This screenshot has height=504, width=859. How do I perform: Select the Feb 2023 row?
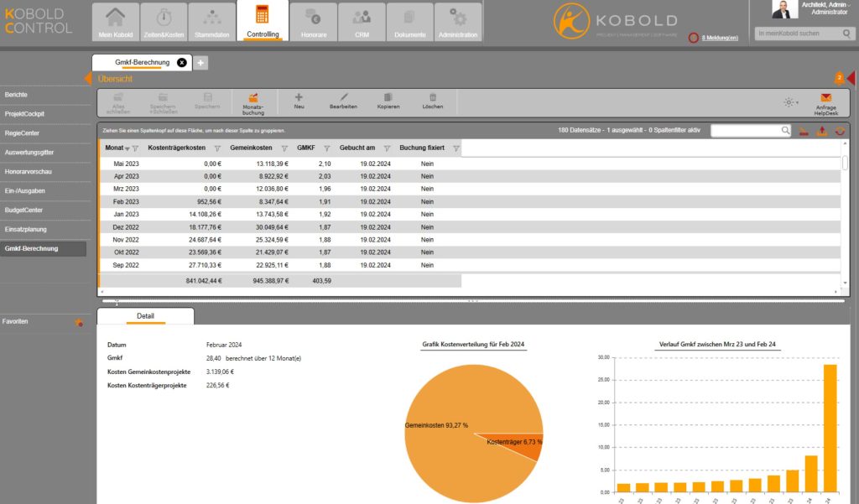coord(470,201)
